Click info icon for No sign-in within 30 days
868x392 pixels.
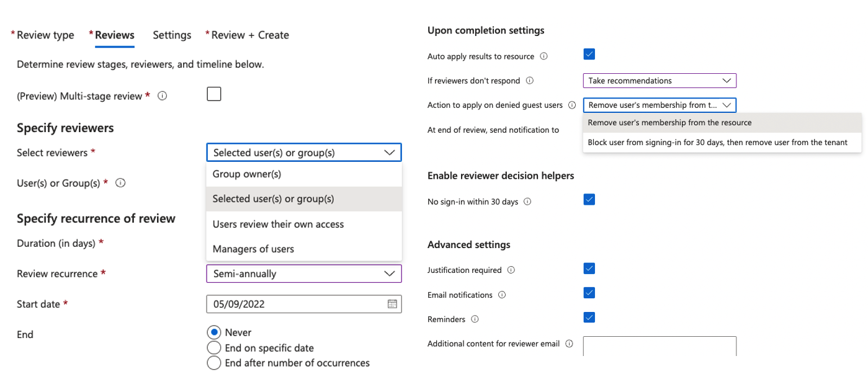pyautogui.click(x=527, y=202)
